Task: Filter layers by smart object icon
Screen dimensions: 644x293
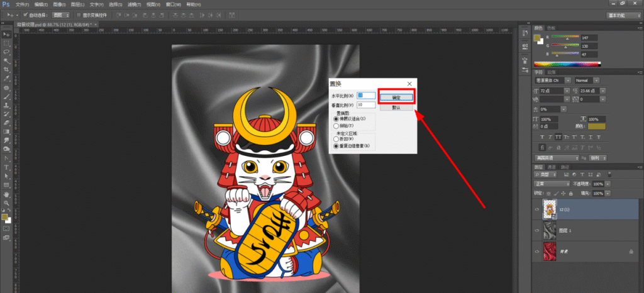Action: coord(599,174)
